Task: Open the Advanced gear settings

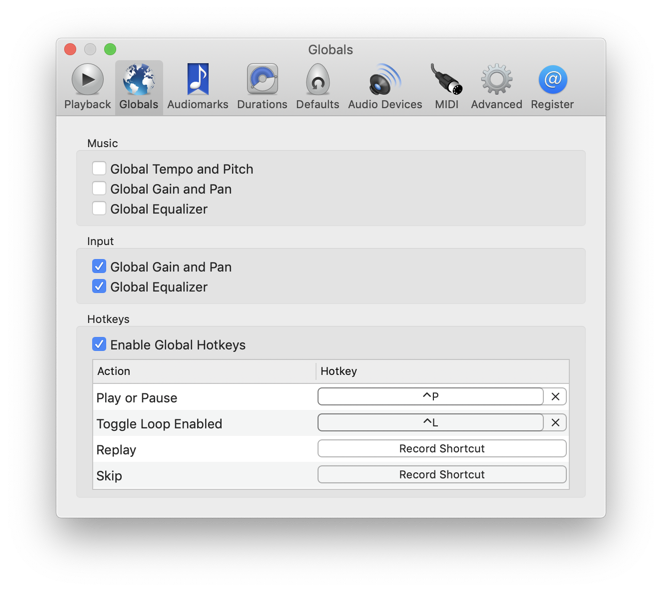Action: (496, 86)
